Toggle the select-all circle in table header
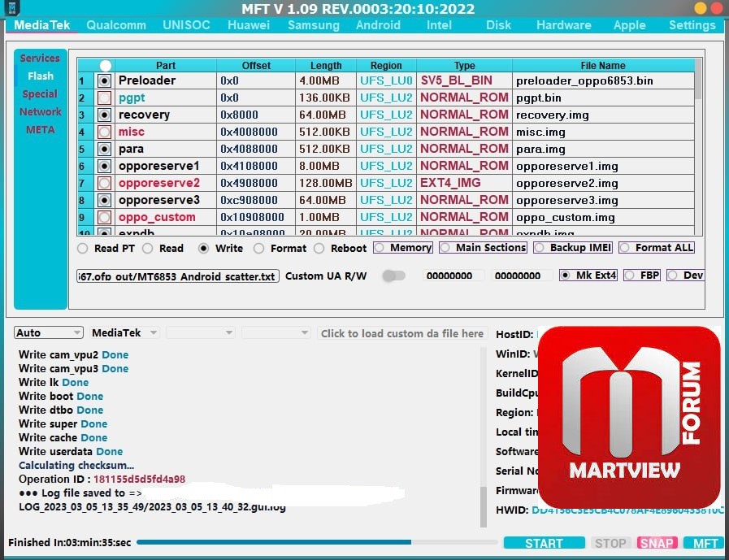This screenshot has width=729, height=560. [x=106, y=66]
